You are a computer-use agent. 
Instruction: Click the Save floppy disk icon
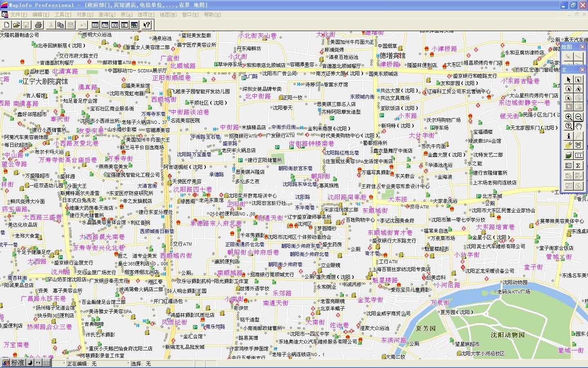(26, 25)
